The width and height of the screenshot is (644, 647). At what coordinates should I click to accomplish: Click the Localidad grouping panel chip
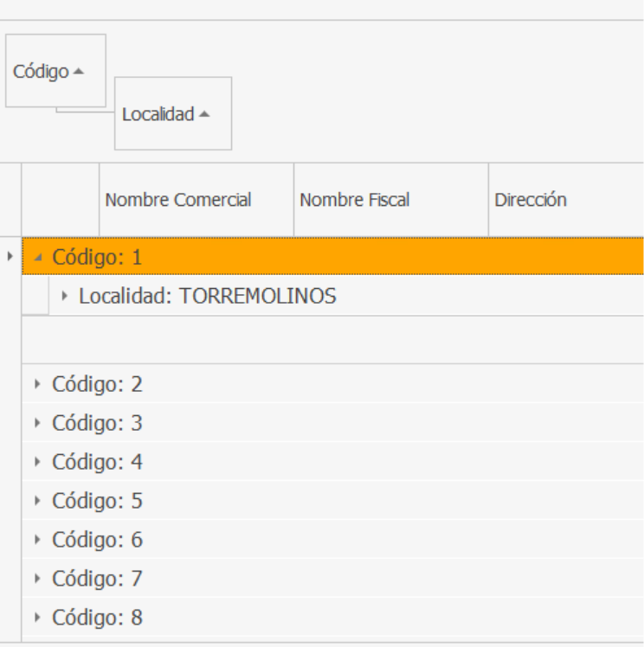point(158,114)
